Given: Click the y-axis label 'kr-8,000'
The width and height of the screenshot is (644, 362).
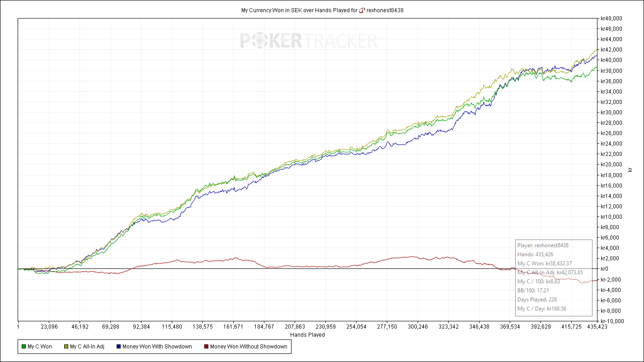Looking at the screenshot, I should 610,311.
